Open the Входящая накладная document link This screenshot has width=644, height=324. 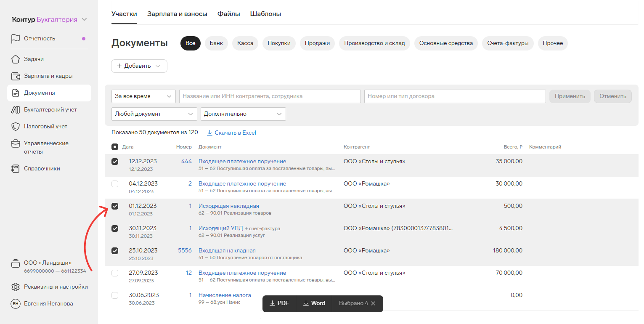(227, 251)
